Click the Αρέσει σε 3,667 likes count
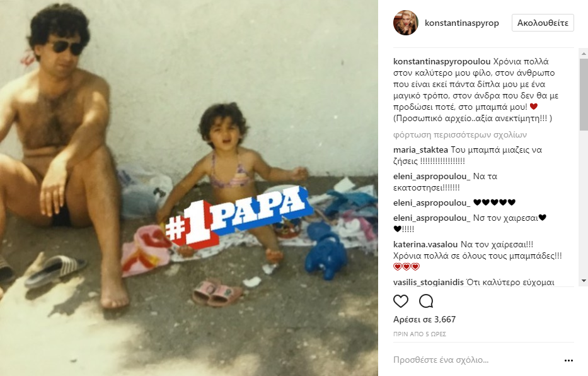The width and height of the screenshot is (588, 376). click(424, 319)
